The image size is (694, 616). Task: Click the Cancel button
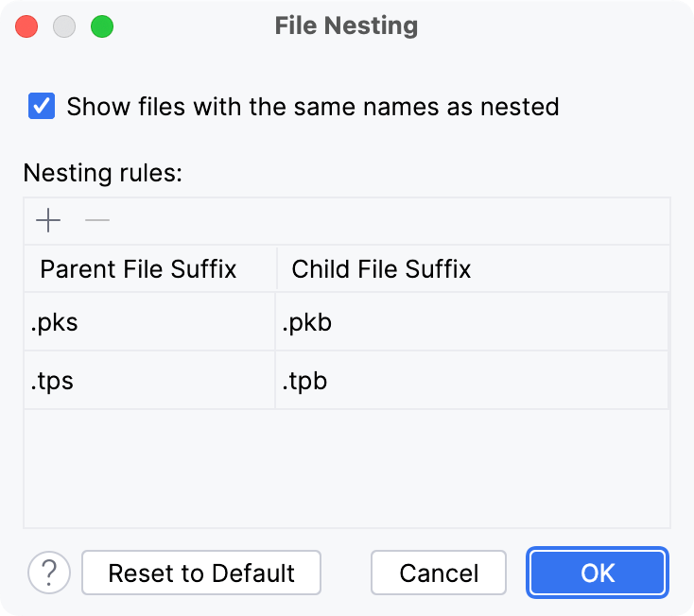tap(439, 573)
